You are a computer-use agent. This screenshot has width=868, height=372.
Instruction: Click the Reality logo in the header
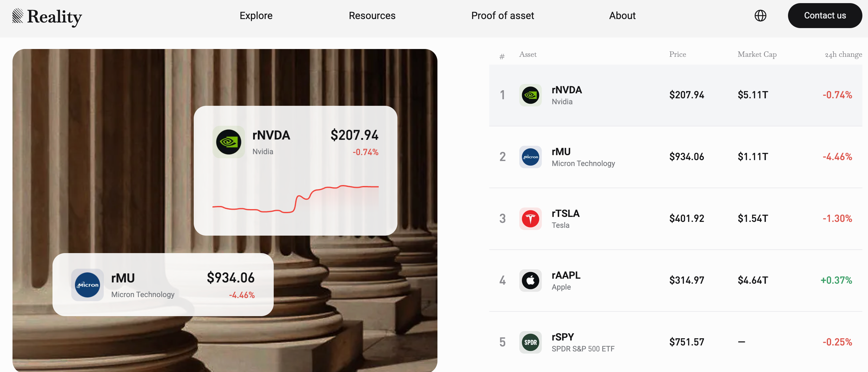pos(47,17)
